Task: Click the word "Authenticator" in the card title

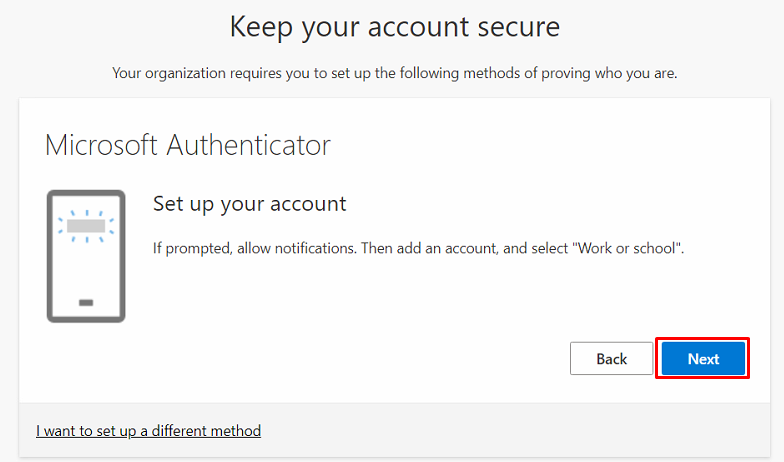Action: tap(248, 145)
